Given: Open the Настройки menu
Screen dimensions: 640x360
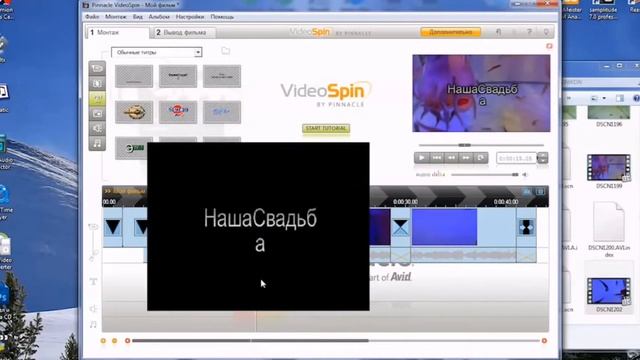Looking at the screenshot, I should [x=190, y=17].
